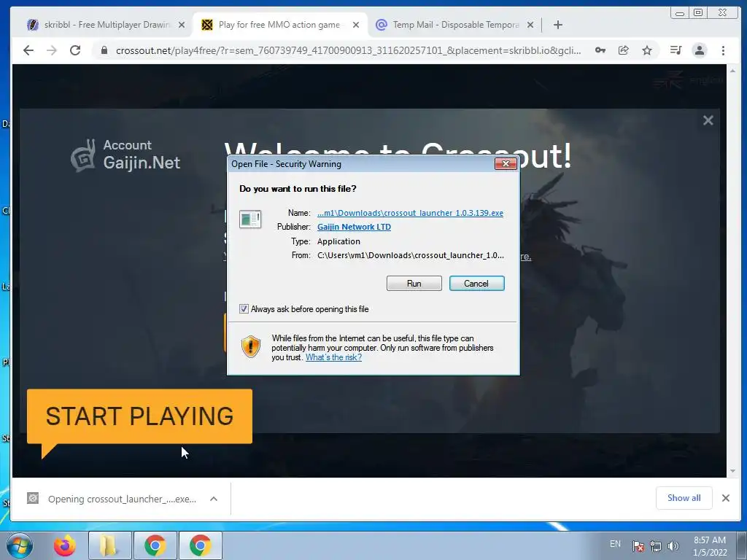Open the Windows Start menu
747x560 pixels.
pos(20,545)
